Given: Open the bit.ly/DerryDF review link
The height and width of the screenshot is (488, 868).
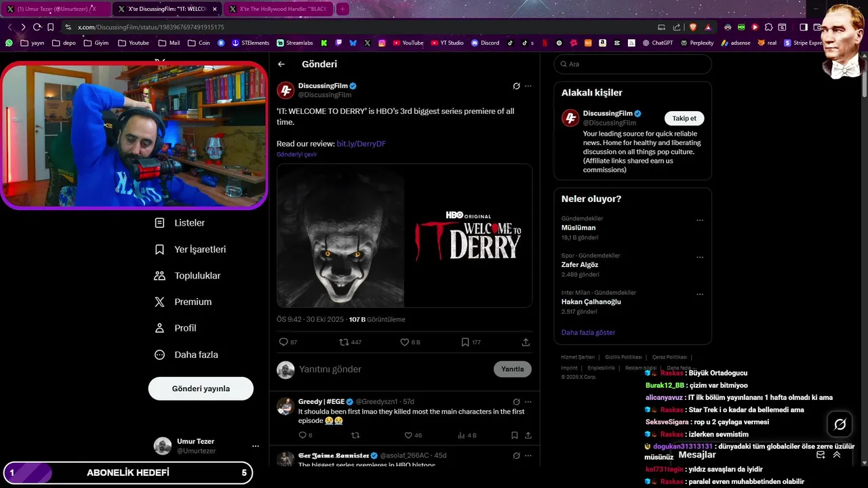Looking at the screenshot, I should (361, 144).
